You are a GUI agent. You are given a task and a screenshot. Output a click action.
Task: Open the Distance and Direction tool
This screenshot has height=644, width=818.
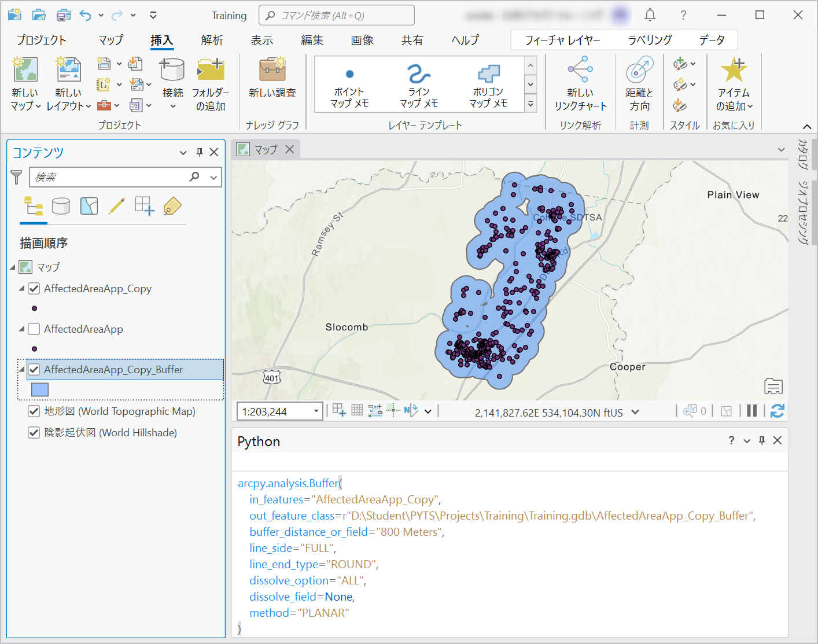tap(639, 84)
